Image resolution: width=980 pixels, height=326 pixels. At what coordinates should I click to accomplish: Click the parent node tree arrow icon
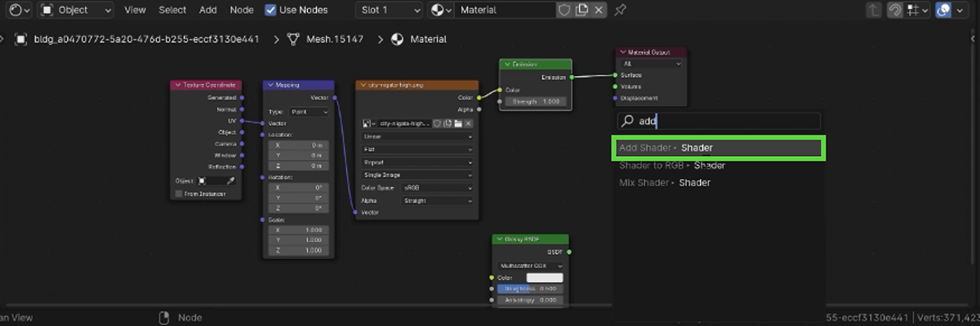(874, 10)
